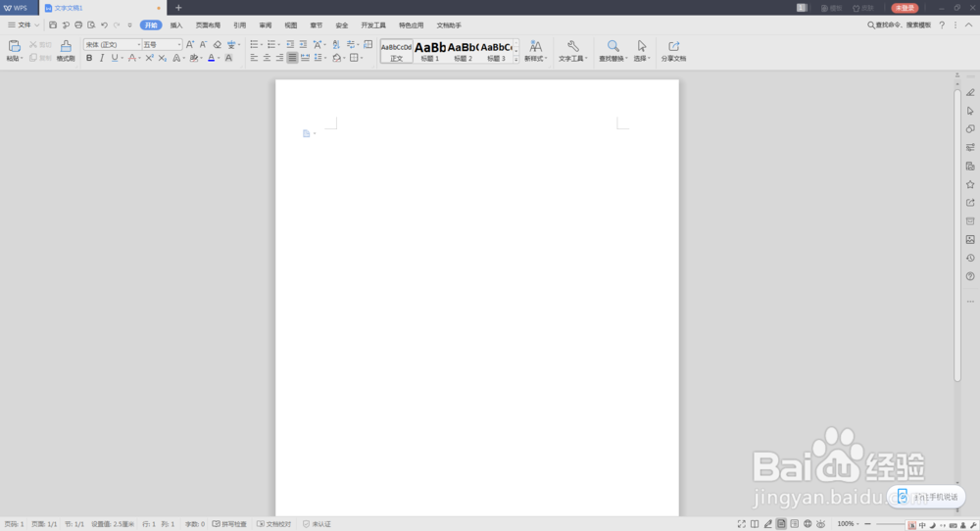The height and width of the screenshot is (531, 980).
Task: Click the Find and Replace magnifier
Action: click(613, 46)
